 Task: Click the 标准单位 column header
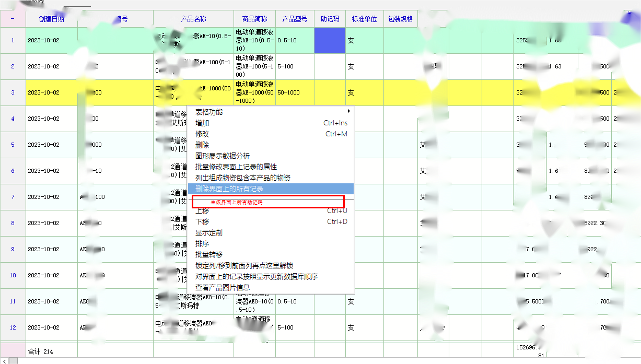(364, 19)
